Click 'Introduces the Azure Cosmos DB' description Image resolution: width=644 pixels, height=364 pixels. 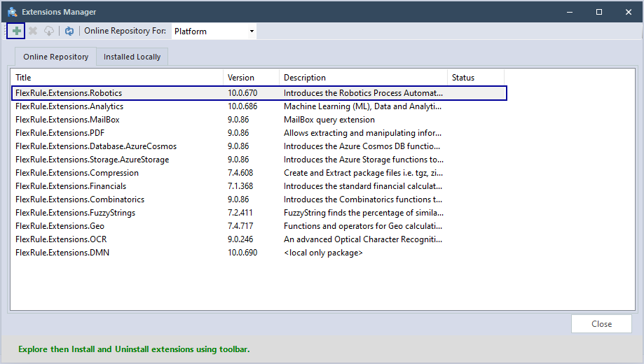point(362,146)
